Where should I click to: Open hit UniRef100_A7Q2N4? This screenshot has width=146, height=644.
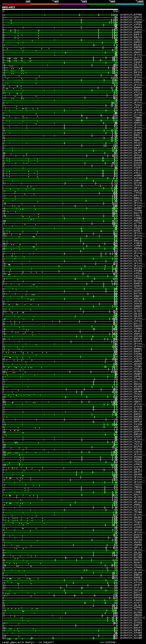[131, 22]
